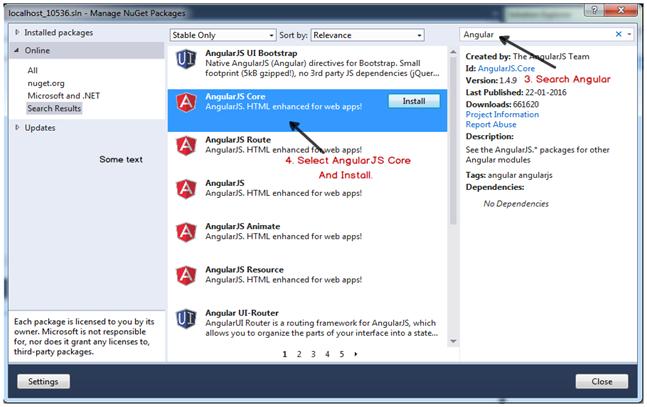This screenshot has width=647, height=407.
Task: Click the AngularJS Core shield icon
Action: 186,102
